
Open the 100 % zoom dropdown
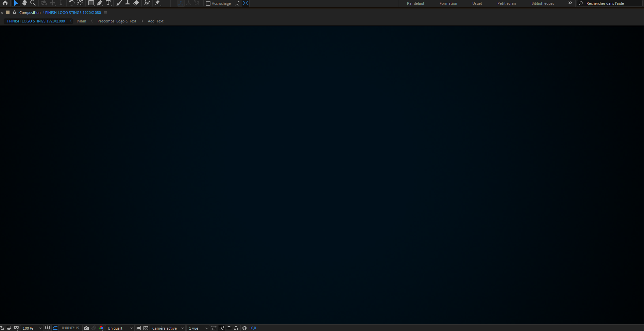pos(32,328)
